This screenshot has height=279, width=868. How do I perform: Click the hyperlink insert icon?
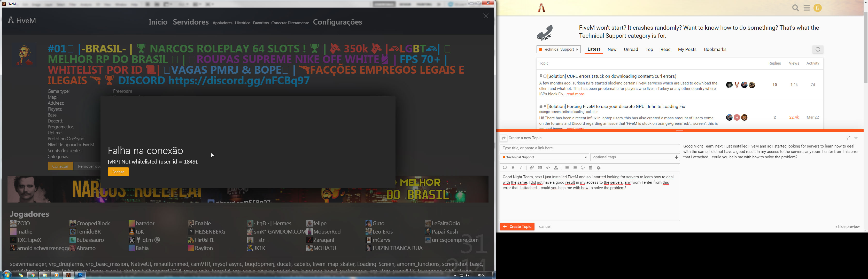click(532, 168)
